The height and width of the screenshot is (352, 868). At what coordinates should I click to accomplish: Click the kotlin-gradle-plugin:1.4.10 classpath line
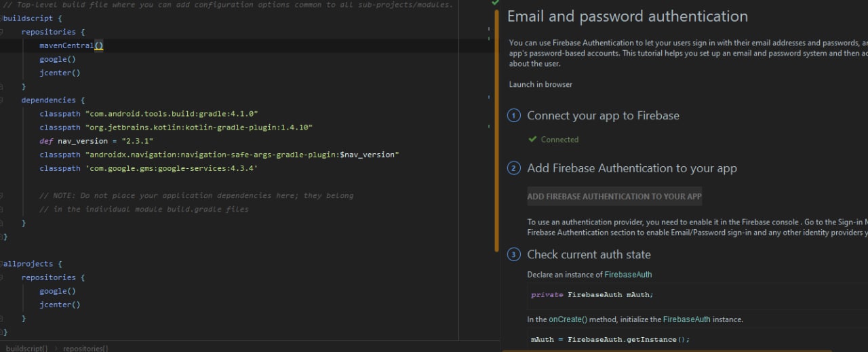pos(176,128)
